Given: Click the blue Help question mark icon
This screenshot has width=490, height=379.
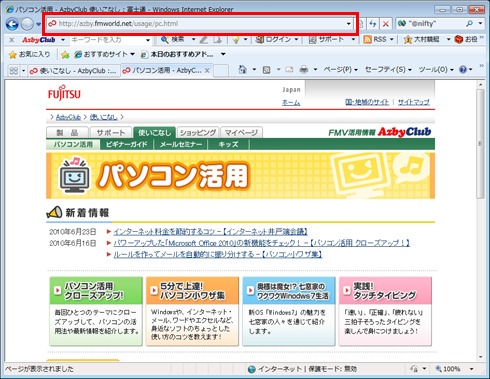Looking at the screenshot, I should [463, 69].
